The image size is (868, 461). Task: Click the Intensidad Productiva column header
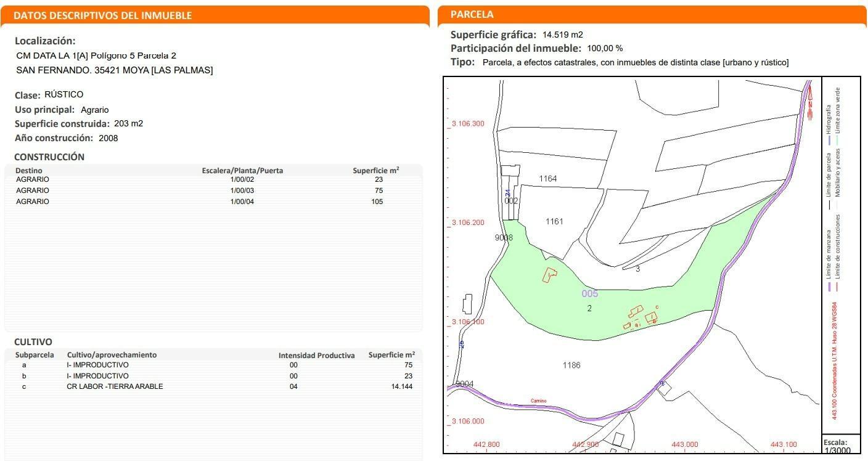(x=316, y=355)
